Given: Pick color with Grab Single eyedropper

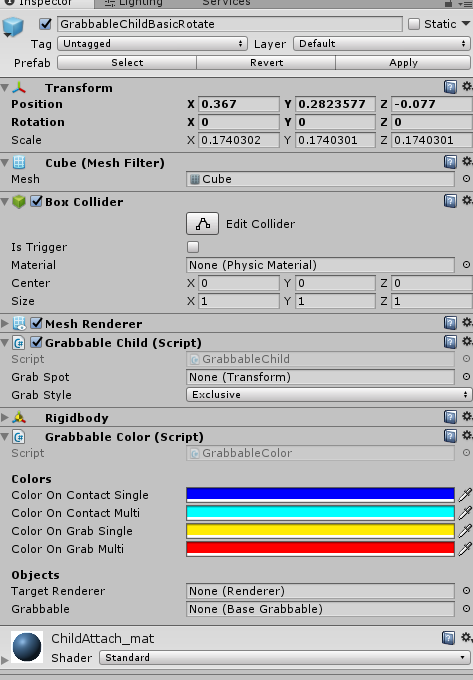Looking at the screenshot, I should pos(465,531).
